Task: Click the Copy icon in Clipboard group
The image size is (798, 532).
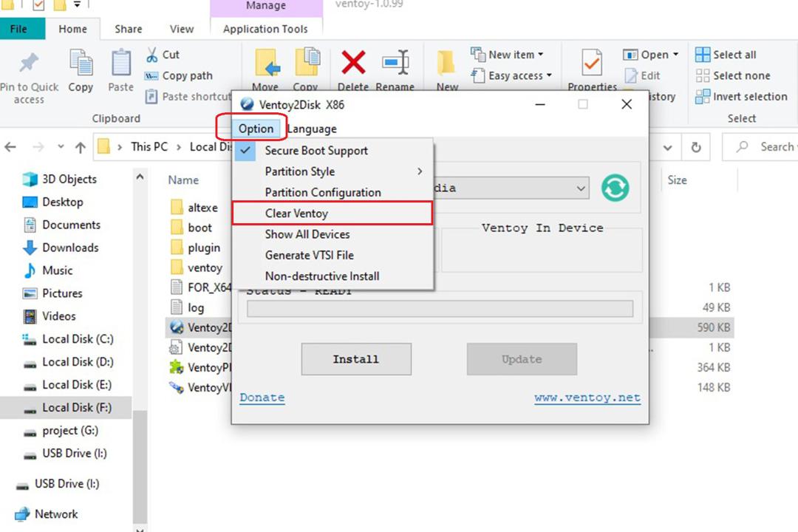Action: (x=81, y=63)
